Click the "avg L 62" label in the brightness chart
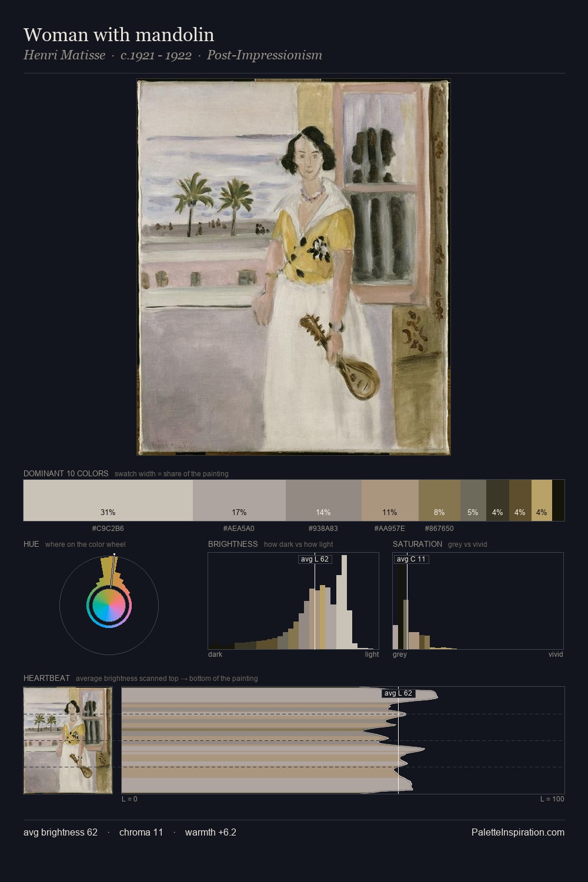 click(x=315, y=559)
